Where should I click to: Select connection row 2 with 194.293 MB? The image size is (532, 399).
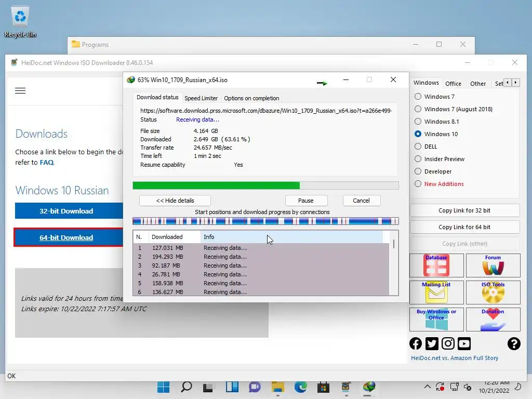point(261,257)
